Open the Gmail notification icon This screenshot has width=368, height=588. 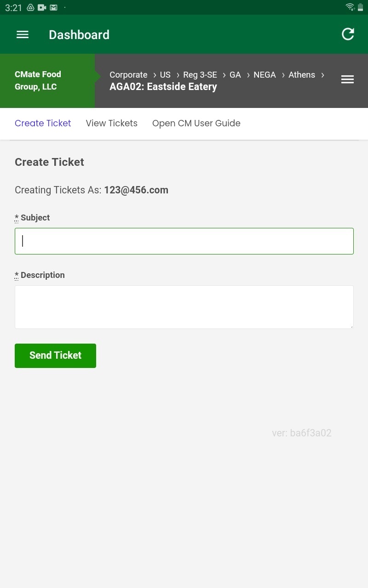point(53,7)
